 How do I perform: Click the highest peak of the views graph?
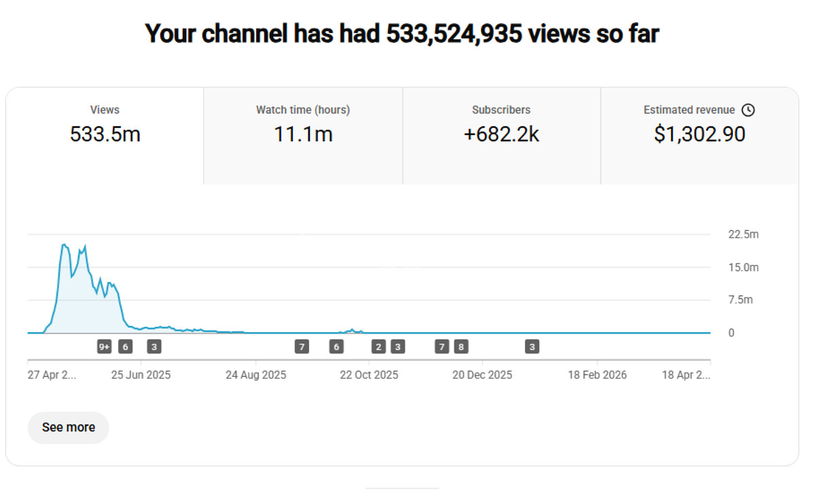[x=63, y=245]
